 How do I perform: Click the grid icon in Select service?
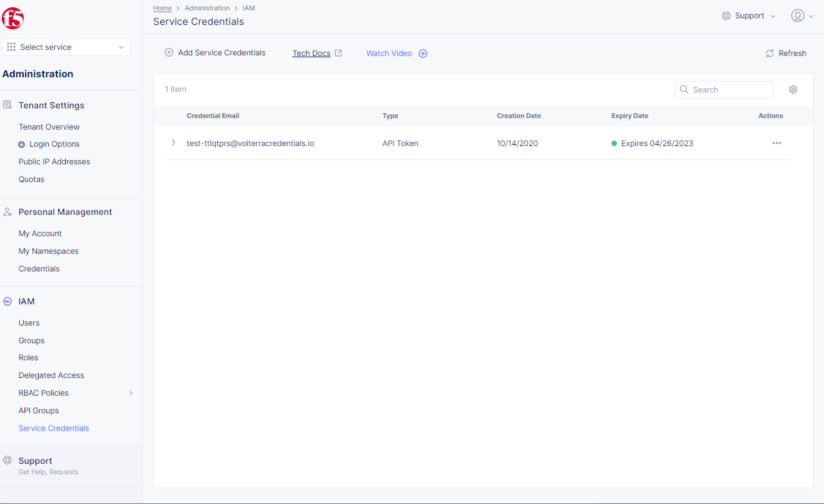click(11, 47)
